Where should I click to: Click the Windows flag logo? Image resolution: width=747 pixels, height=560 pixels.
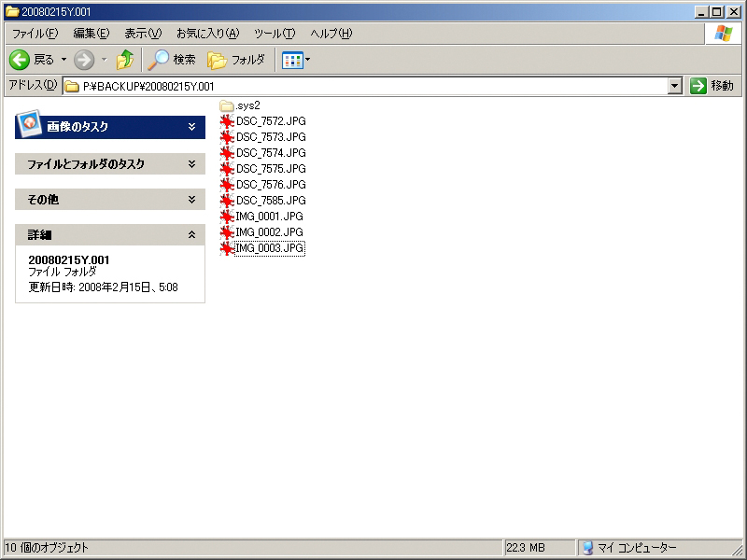[723, 34]
